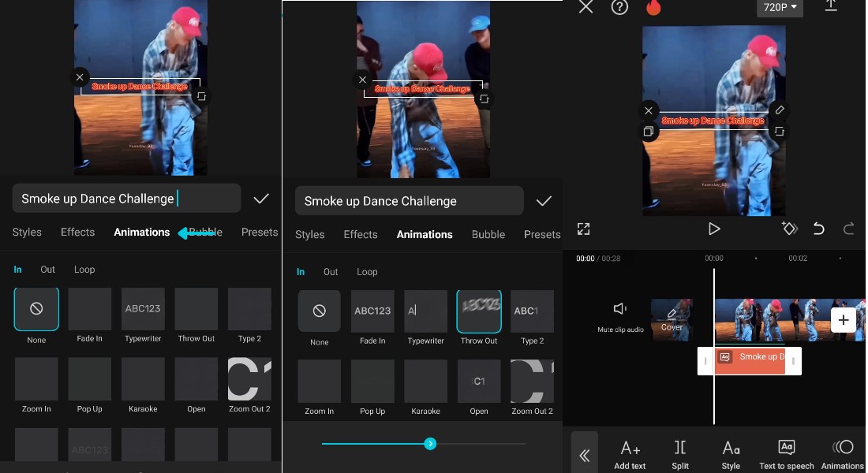This screenshot has height=473, width=868.
Task: Select the Smoke up text clip in the timeline
Action: 750,361
